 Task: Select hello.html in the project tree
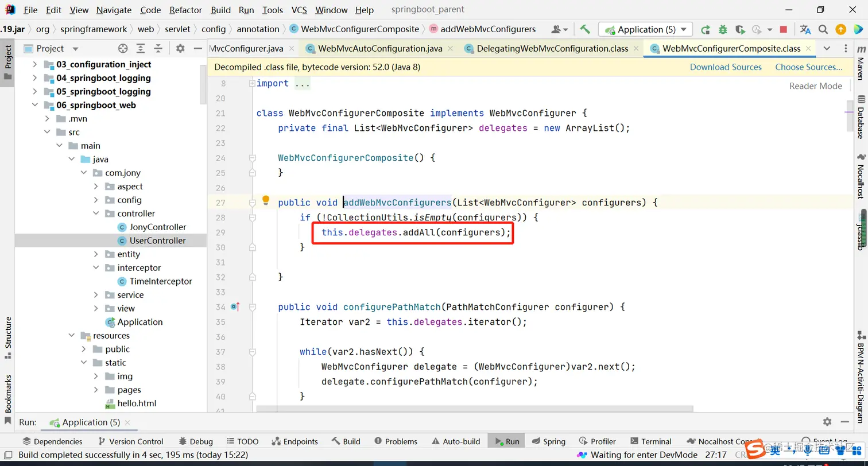pos(137,403)
